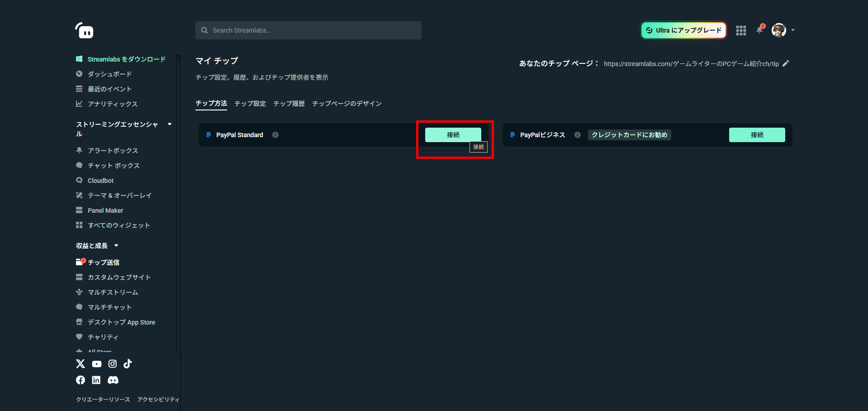Click the Streamlabs logo icon
Viewport: 868px width, 411px height.
tap(84, 30)
